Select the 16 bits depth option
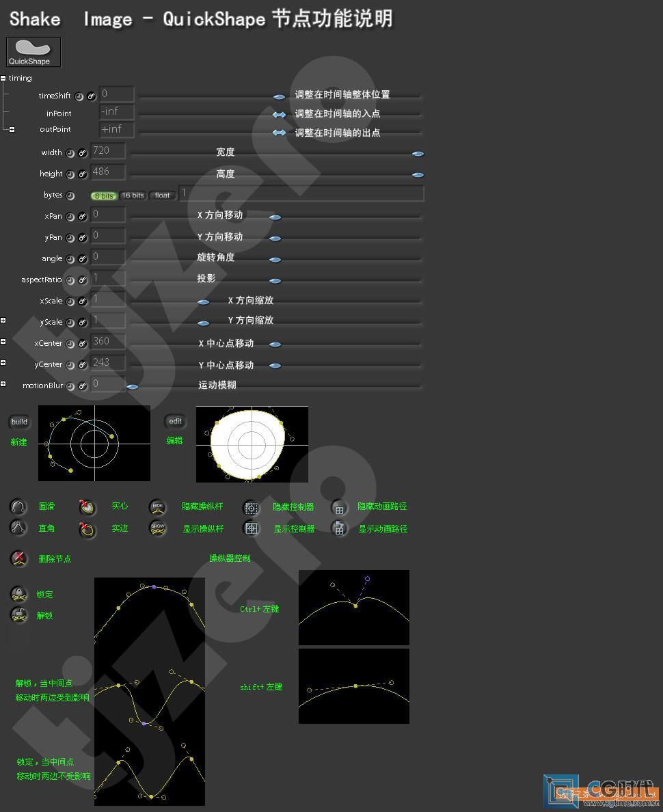The height and width of the screenshot is (812, 663). [x=133, y=195]
